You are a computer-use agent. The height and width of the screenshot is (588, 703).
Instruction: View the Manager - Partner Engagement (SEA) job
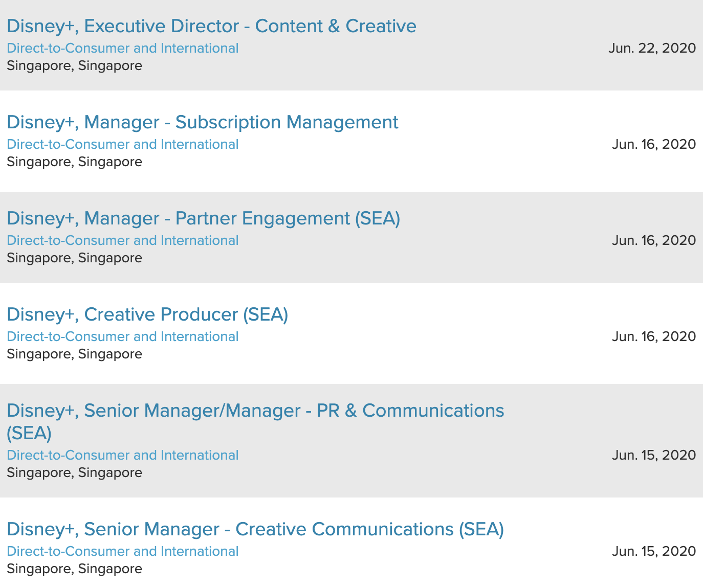[x=203, y=218]
